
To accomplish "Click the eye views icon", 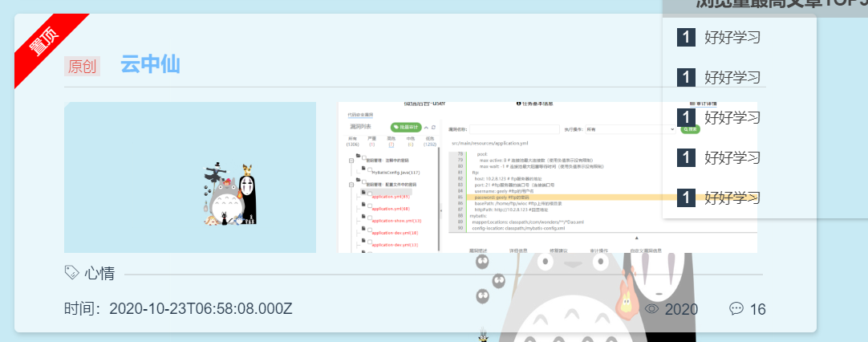I will coord(652,309).
